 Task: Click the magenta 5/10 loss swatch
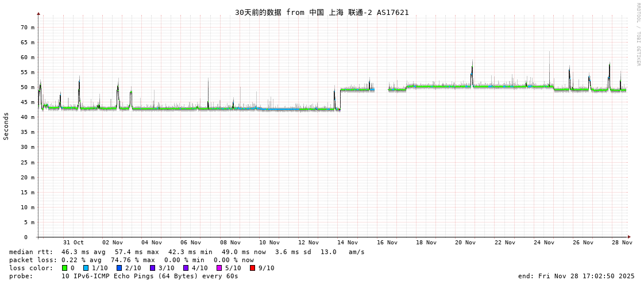[x=219, y=268]
